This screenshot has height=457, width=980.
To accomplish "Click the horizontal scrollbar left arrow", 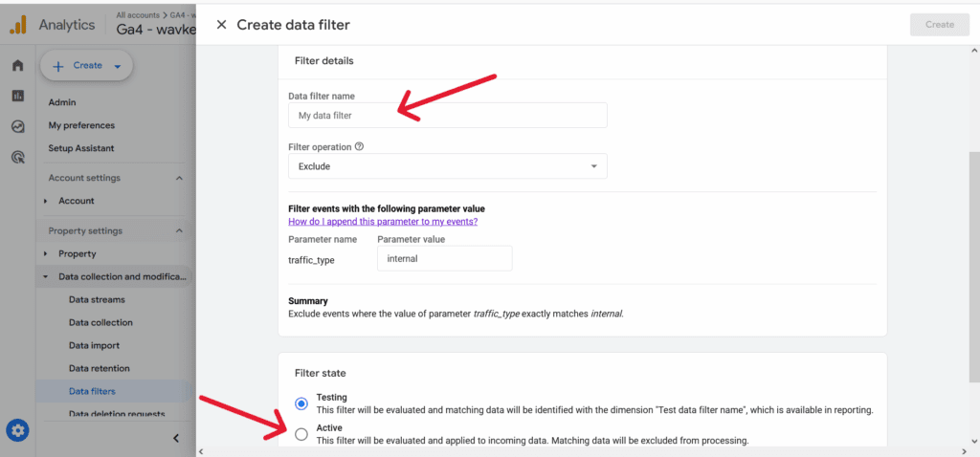I will [201, 450].
